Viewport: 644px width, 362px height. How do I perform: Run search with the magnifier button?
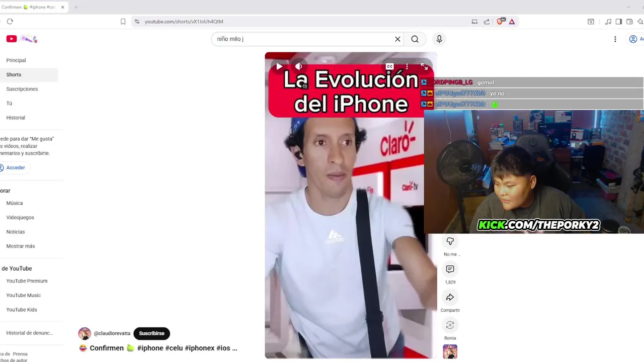[x=415, y=39]
